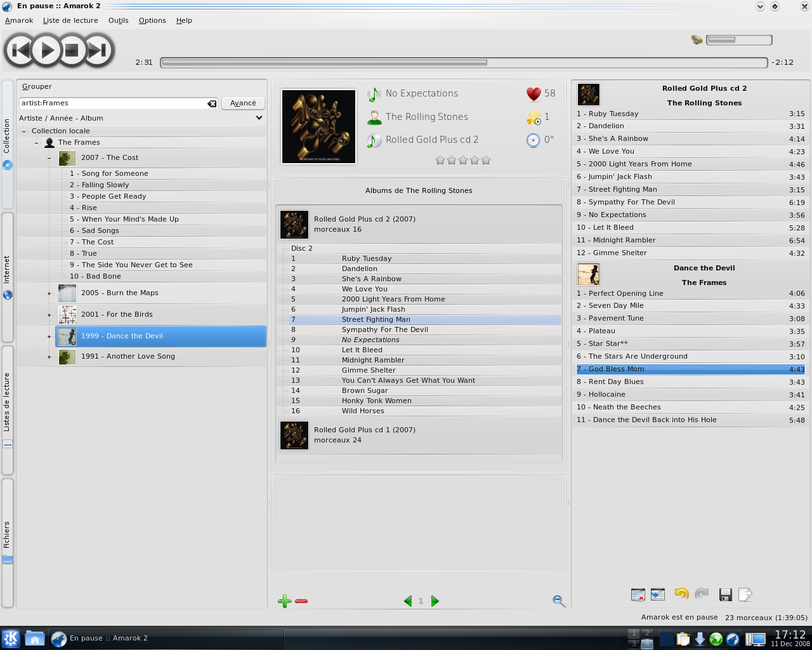Viewport: 812px width, 650px height.
Task: Select When Your Mind's Made Up track
Action: (130, 219)
